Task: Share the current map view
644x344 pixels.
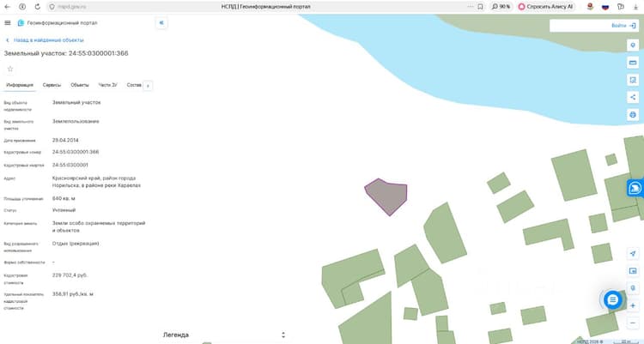Action: (x=633, y=97)
